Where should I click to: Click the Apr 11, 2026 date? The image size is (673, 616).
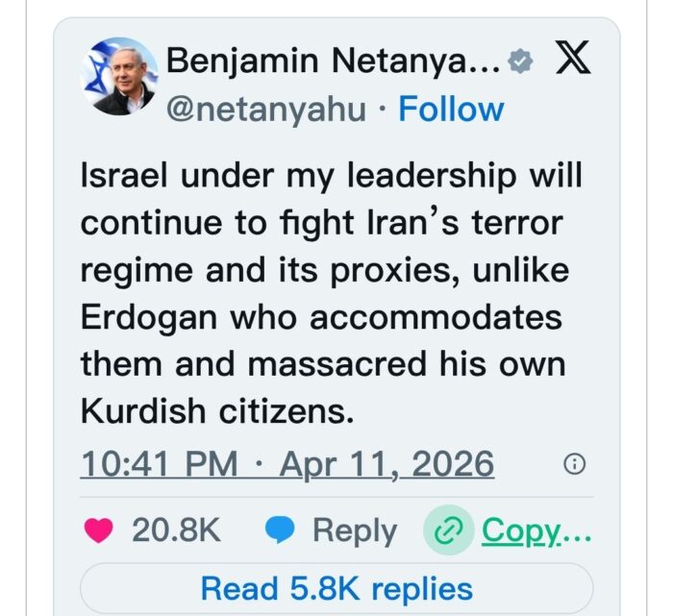coord(386,465)
